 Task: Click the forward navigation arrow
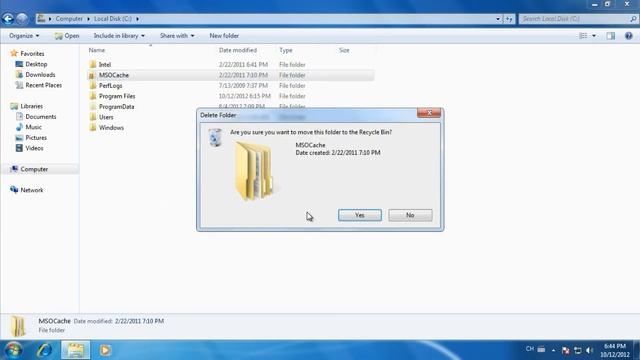pos(22,18)
